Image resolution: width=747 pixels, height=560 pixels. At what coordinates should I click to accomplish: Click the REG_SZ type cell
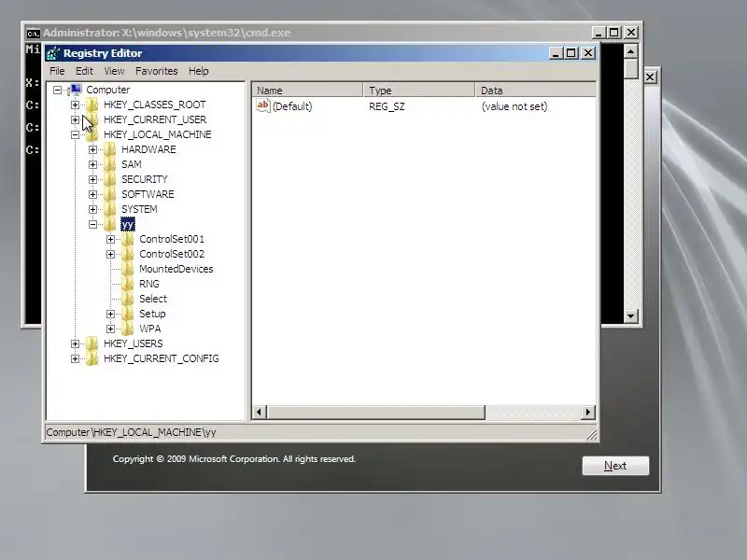[x=387, y=106]
